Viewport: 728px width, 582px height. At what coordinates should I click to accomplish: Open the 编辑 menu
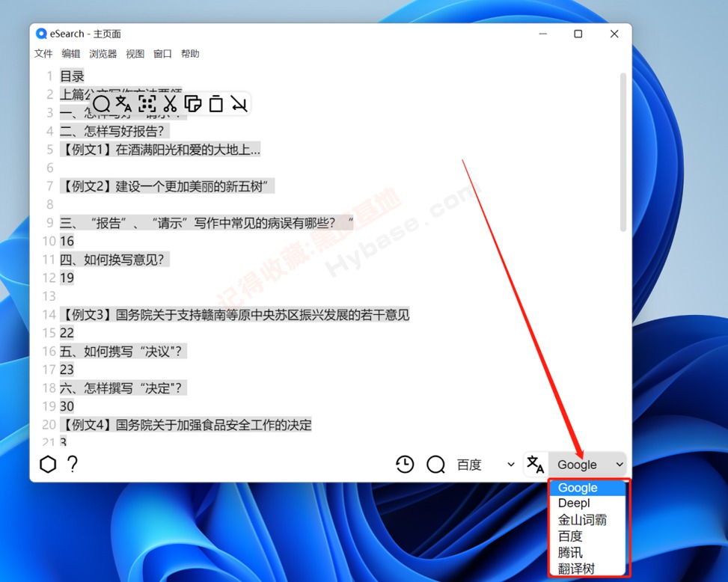tap(70, 54)
